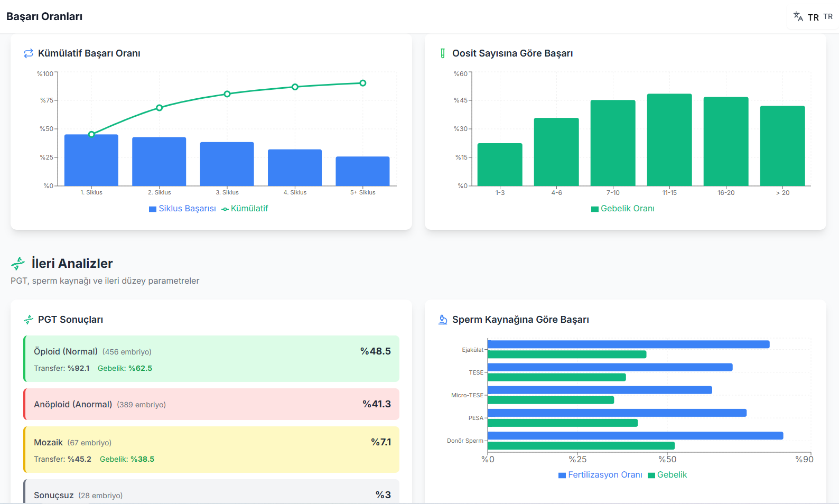Click the DNA icon beside PGT Sonuçları
The image size is (839, 504).
[29, 320]
